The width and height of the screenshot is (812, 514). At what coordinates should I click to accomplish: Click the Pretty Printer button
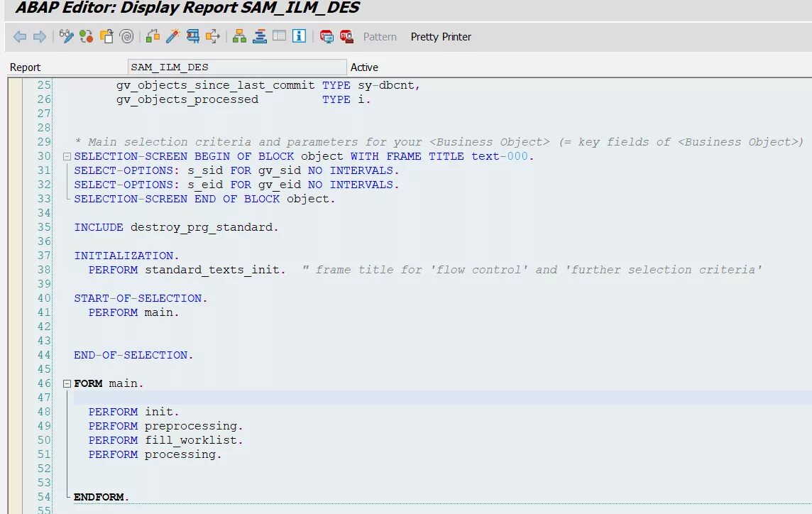441,37
